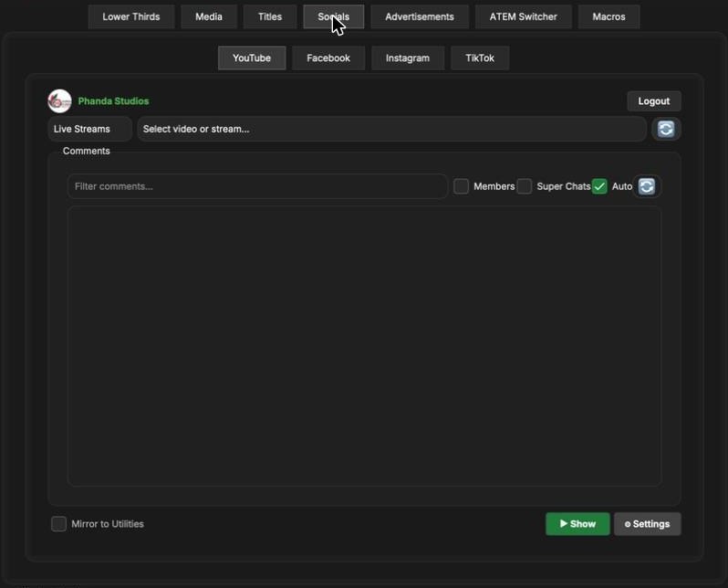Viewport: 728px width, 588px height.
Task: Enable the Members filter checkbox
Action: [461, 186]
